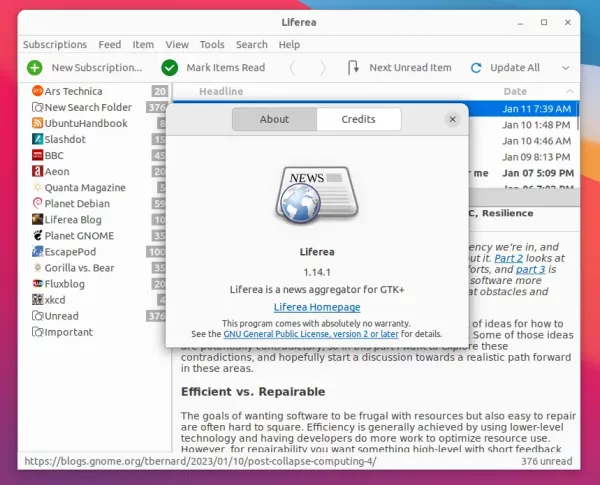Click the Liferea newspaper logo in About dialog
Viewport: 600px width, 485px height.
tap(317, 195)
